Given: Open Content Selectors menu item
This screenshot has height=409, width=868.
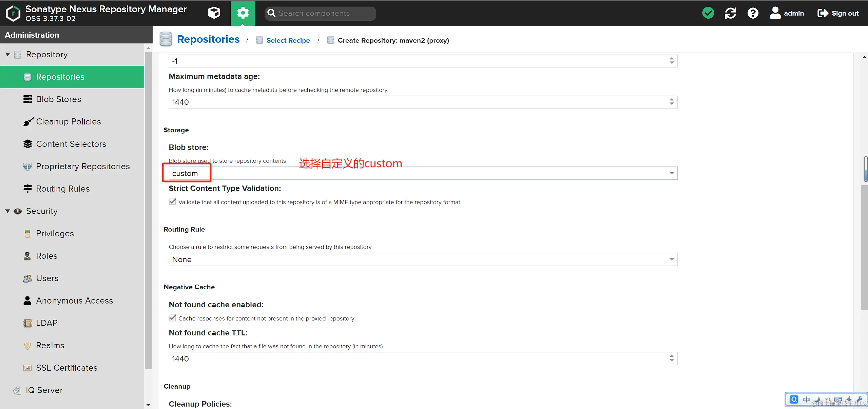Looking at the screenshot, I should pos(71,144).
